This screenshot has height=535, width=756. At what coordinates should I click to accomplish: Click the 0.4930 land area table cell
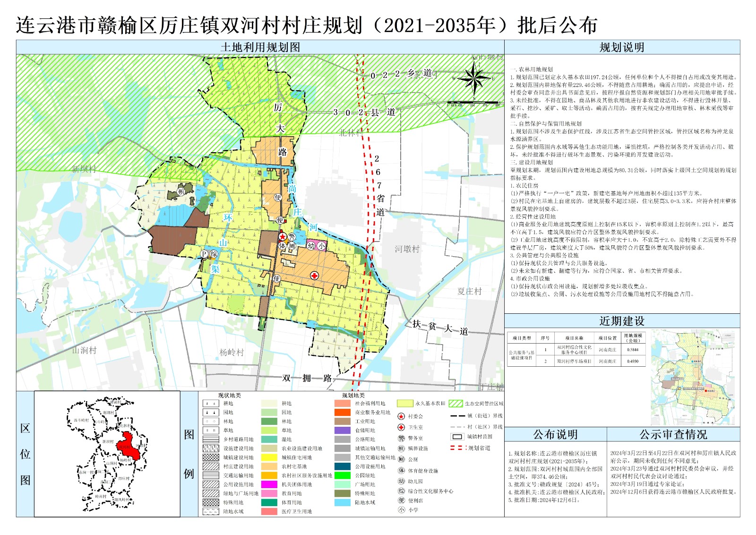[x=633, y=361]
